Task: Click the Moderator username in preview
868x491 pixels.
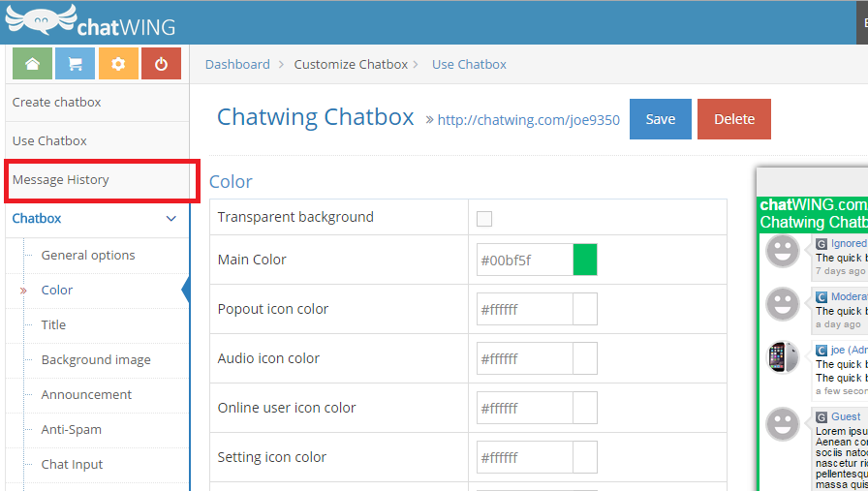Action: click(849, 296)
